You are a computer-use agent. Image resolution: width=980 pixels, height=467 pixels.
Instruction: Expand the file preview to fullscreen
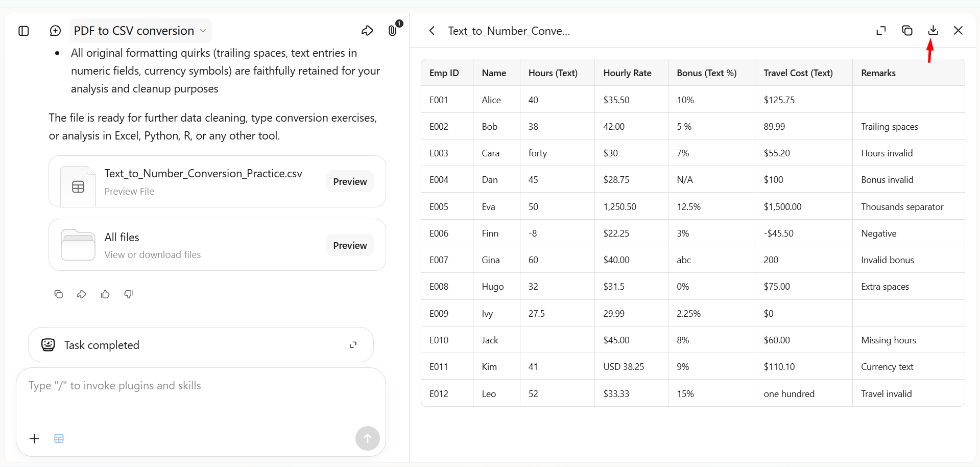click(x=881, y=31)
